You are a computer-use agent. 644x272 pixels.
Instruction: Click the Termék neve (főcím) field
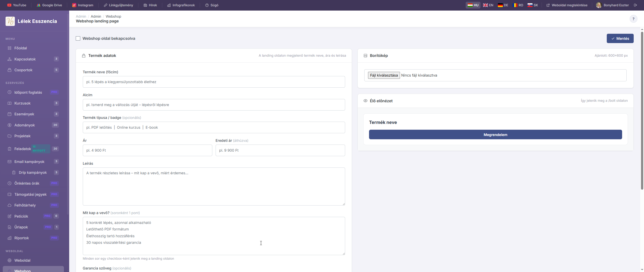(214, 82)
